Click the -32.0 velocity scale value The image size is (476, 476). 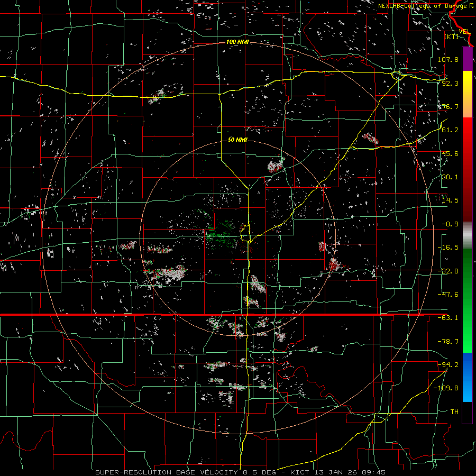click(x=448, y=271)
